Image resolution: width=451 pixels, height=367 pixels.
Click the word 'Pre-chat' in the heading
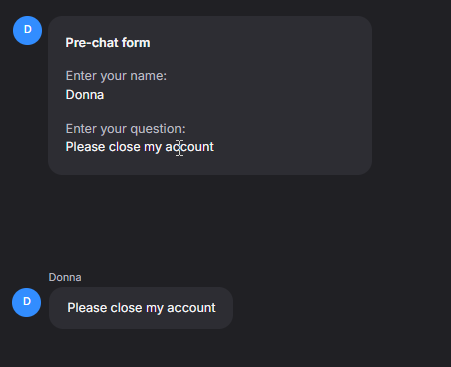pyautogui.click(x=92, y=43)
